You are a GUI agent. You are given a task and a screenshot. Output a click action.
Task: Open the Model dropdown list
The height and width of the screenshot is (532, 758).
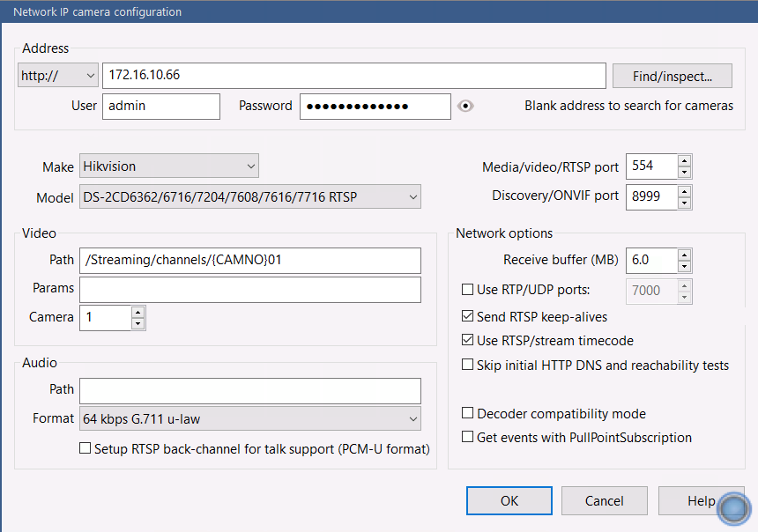250,196
